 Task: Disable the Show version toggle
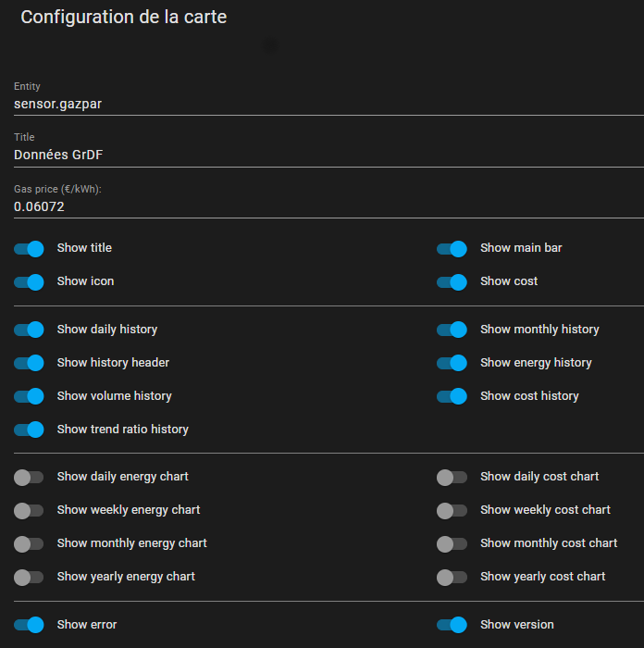click(x=452, y=626)
